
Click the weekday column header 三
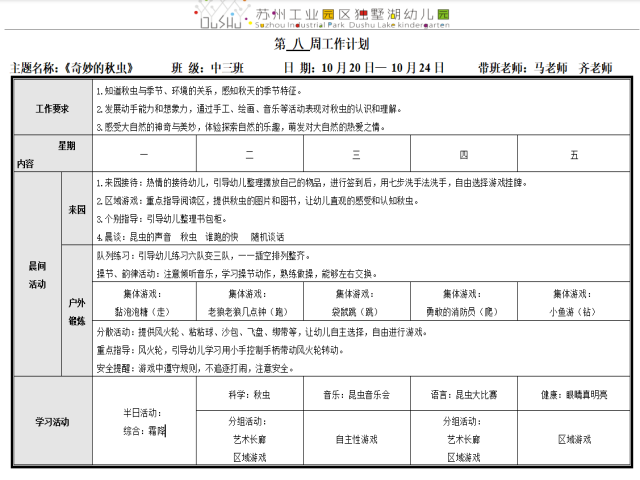[357, 155]
